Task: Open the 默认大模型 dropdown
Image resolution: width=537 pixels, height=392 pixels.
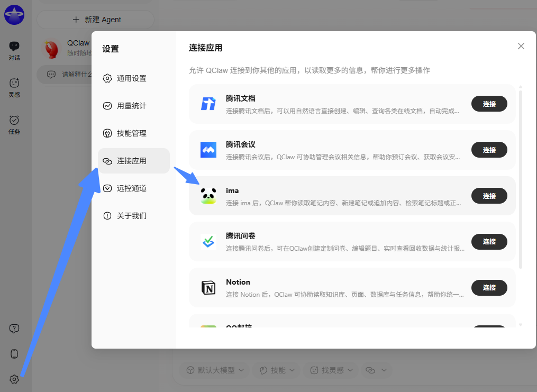Action: (x=214, y=370)
